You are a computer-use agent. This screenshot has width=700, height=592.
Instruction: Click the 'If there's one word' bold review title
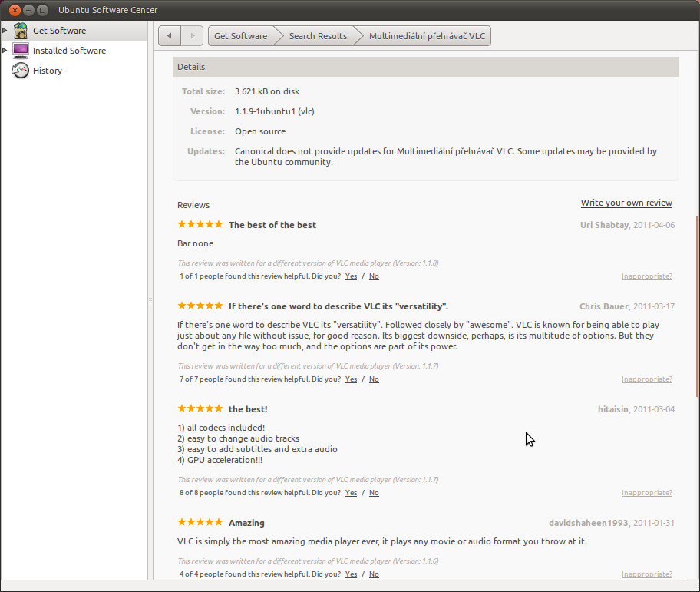click(x=338, y=306)
